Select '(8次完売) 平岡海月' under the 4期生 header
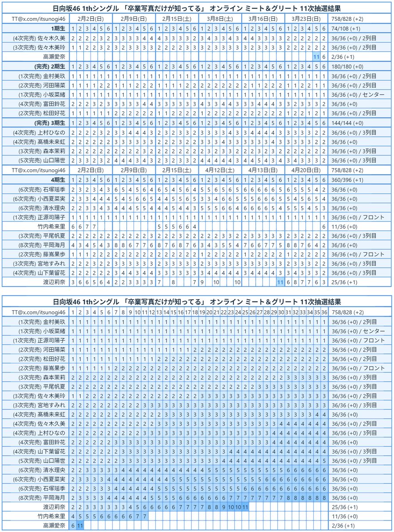Image resolution: width=394 pixels, height=532 pixels. [42, 245]
